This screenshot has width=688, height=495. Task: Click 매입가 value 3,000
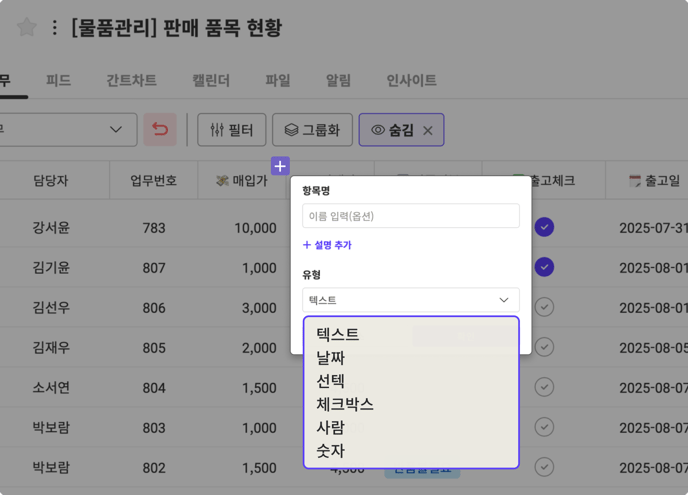[259, 308]
